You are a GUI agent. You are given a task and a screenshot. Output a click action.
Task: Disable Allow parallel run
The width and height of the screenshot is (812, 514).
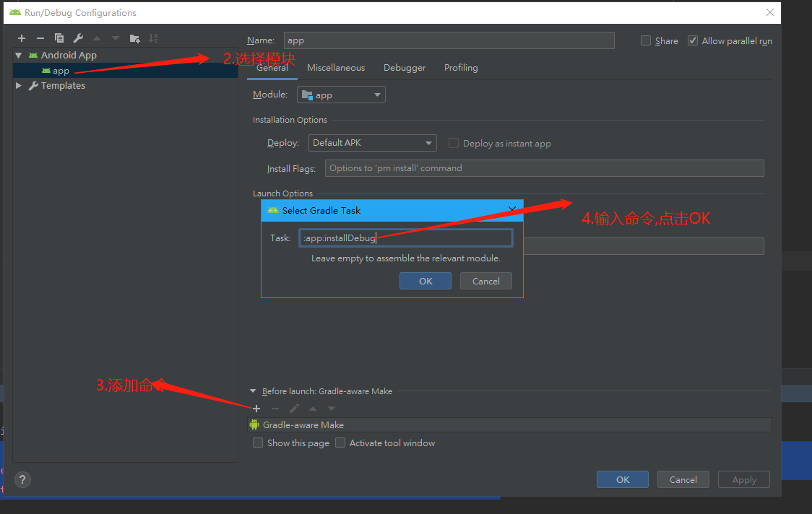click(692, 40)
